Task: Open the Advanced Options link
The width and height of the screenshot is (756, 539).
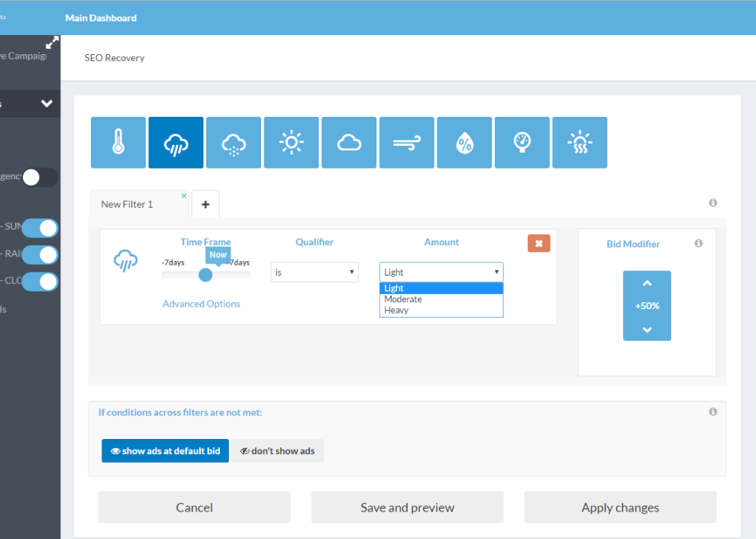Action: 202,304
